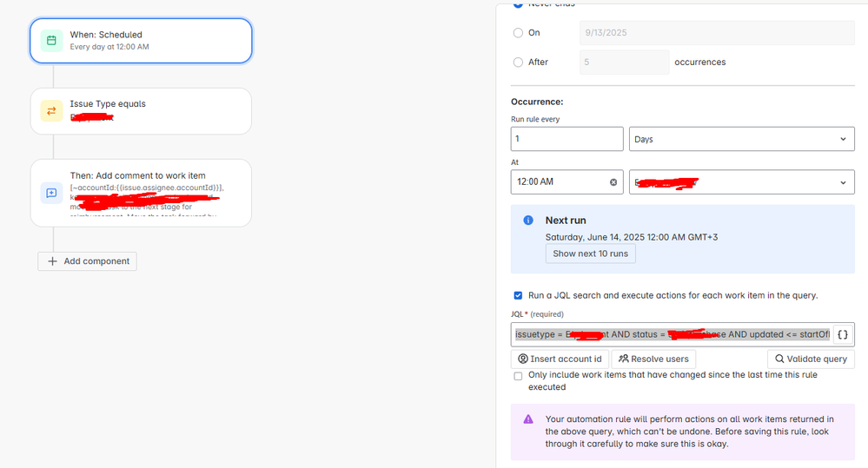This screenshot has height=468, width=868.
Task: Click the Occurrence: heading text
Action: (x=537, y=102)
